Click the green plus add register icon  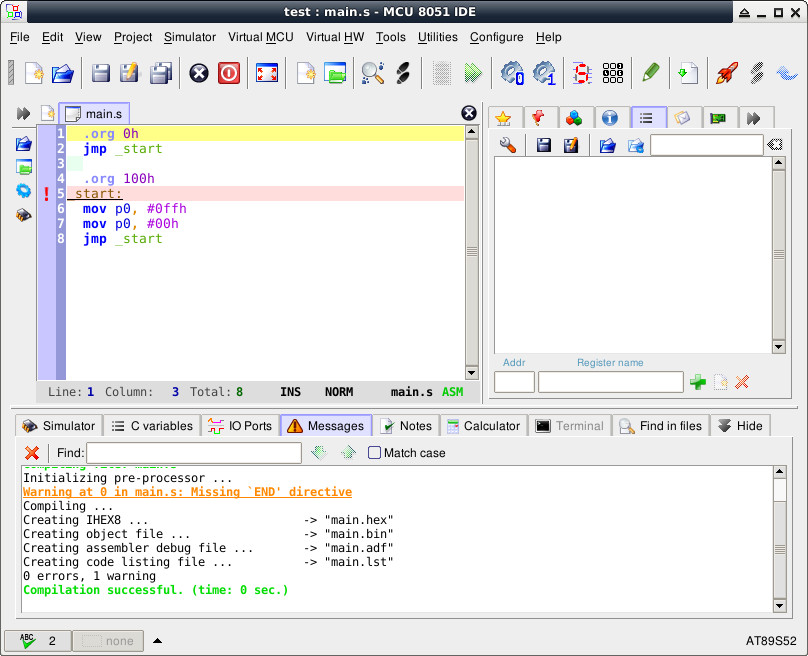[698, 382]
